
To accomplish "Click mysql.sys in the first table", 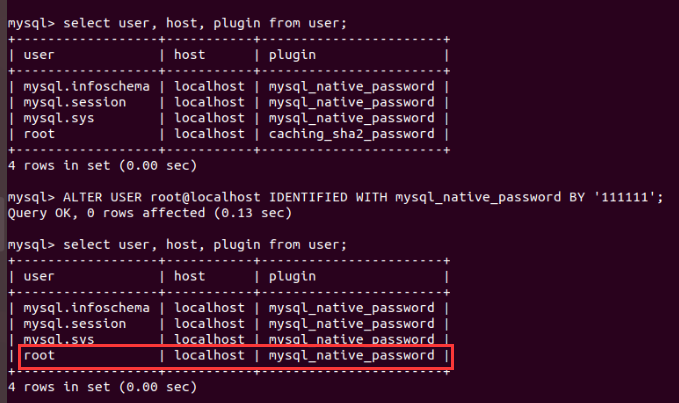I will tap(58, 118).
